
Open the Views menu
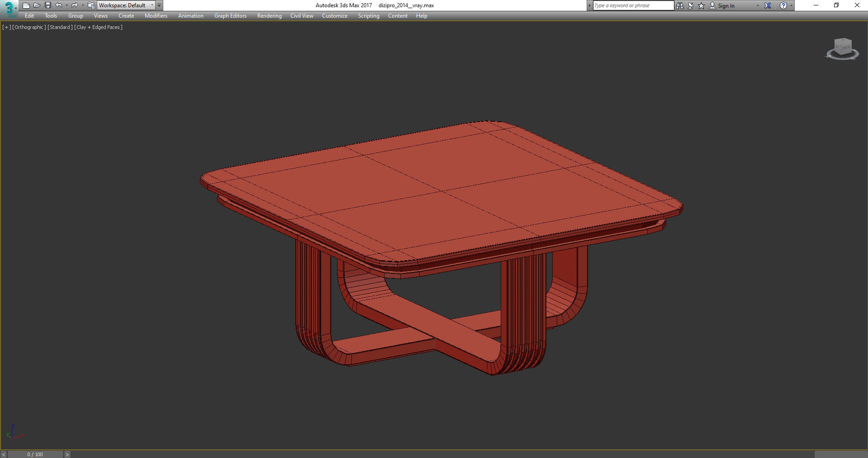(x=100, y=16)
